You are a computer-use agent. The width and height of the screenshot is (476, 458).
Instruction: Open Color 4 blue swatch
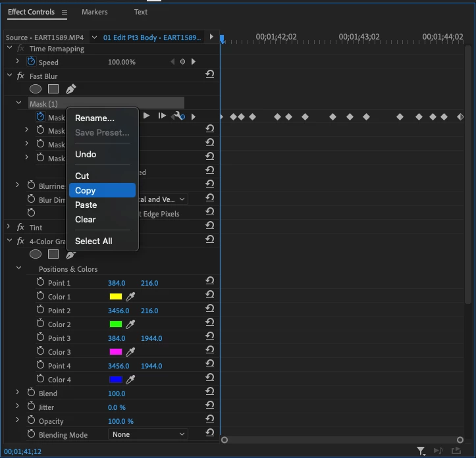pos(116,380)
